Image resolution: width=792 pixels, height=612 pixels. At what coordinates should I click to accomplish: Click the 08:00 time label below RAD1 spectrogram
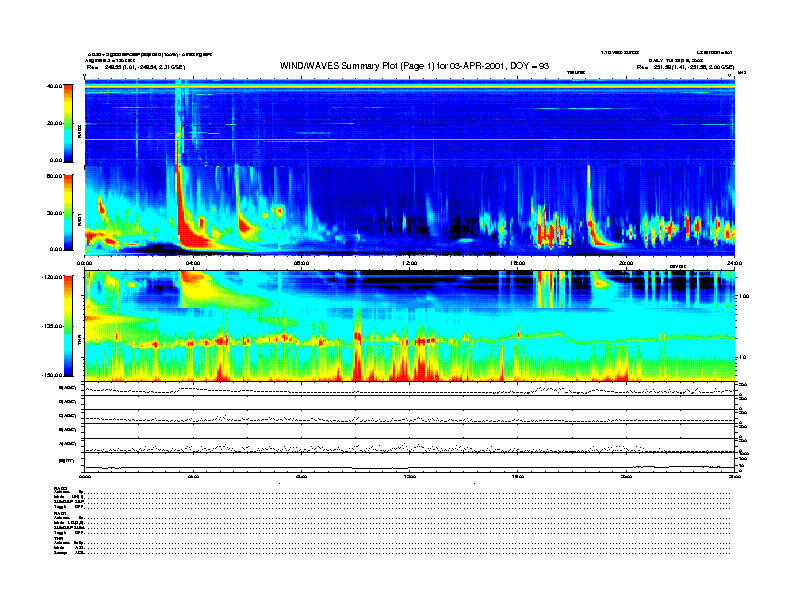click(x=301, y=263)
